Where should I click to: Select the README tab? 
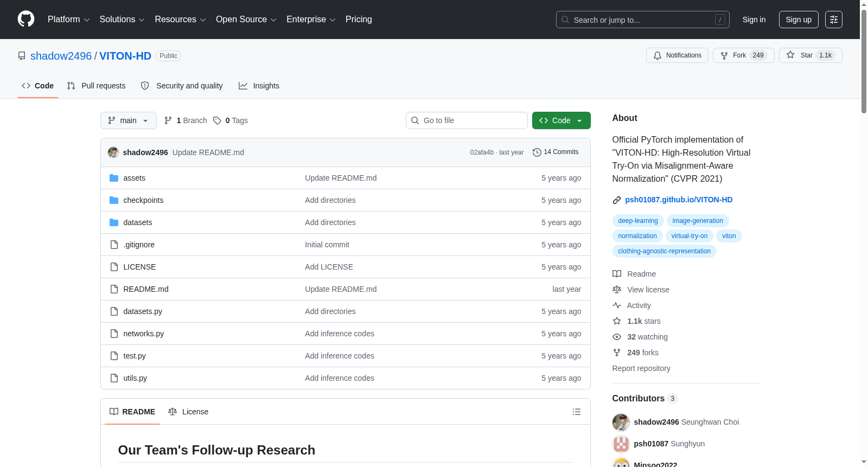tap(132, 412)
